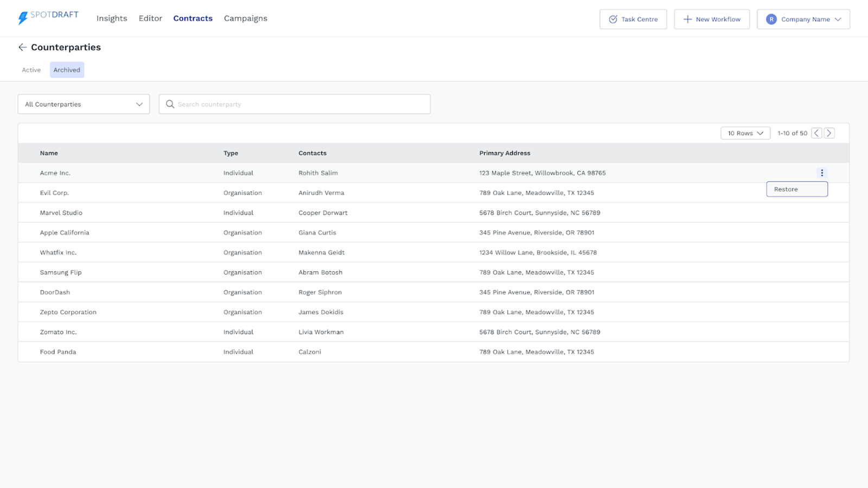Click contact Cooper Dorwart

323,213
